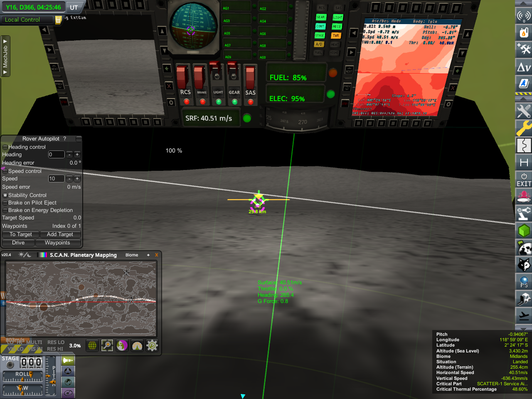Screen dimensions: 532x399
Task: Enable Brake on Pilot Eject
Action: [x=5, y=203]
